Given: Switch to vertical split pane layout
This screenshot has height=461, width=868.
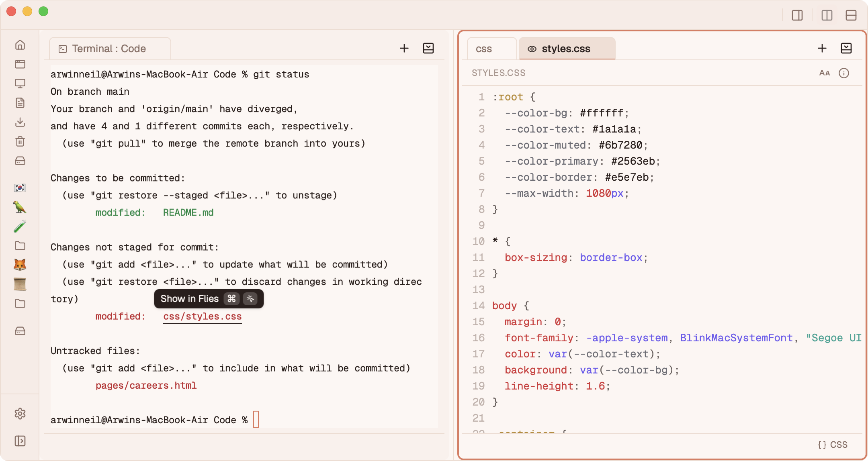Looking at the screenshot, I should (x=827, y=15).
